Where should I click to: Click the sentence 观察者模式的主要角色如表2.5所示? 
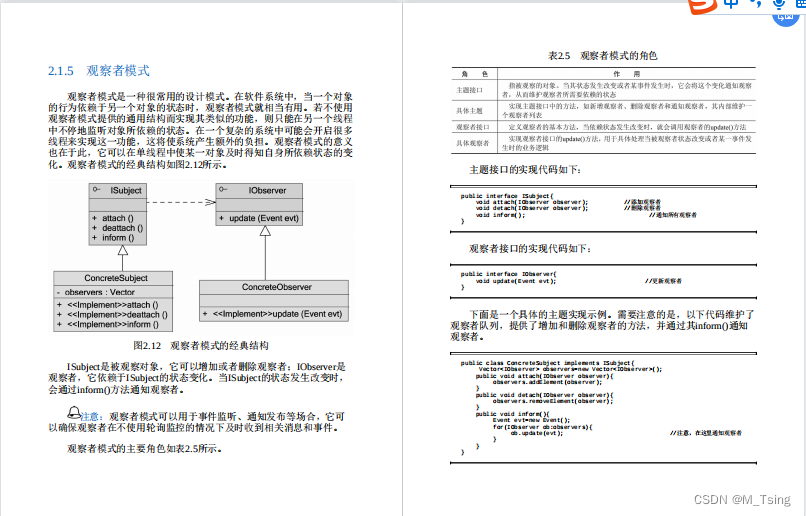144,449
